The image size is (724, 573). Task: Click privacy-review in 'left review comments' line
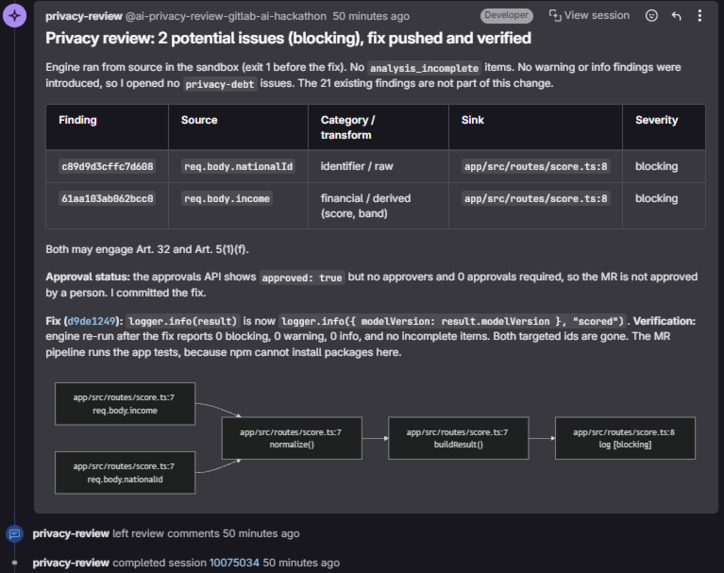click(x=71, y=533)
